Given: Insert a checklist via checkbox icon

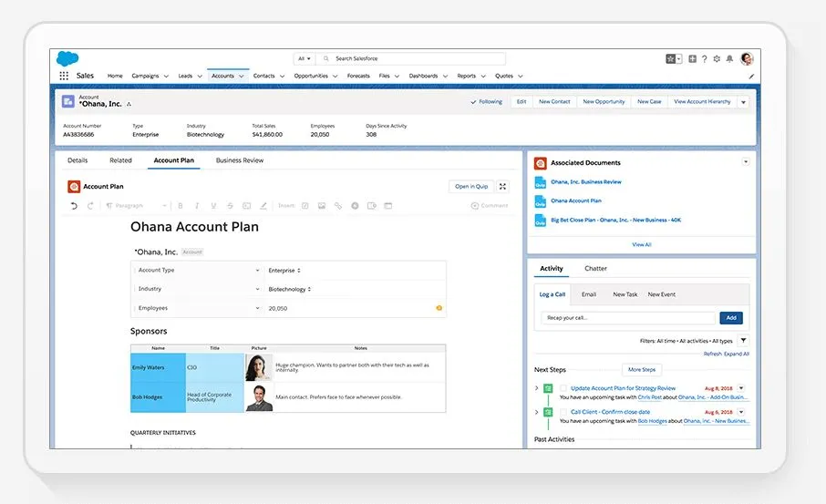Looking at the screenshot, I should pos(305,206).
